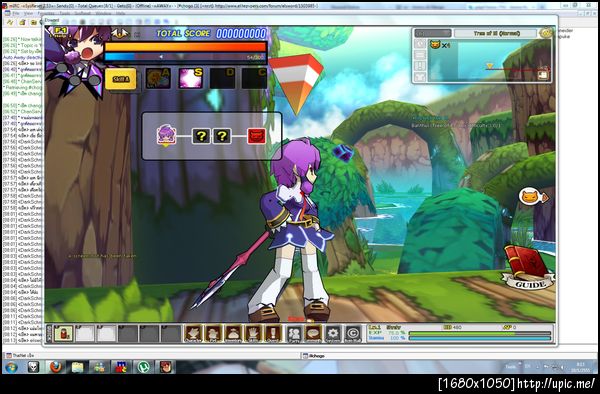
Task: Click the orange HP bar
Action: [185, 47]
